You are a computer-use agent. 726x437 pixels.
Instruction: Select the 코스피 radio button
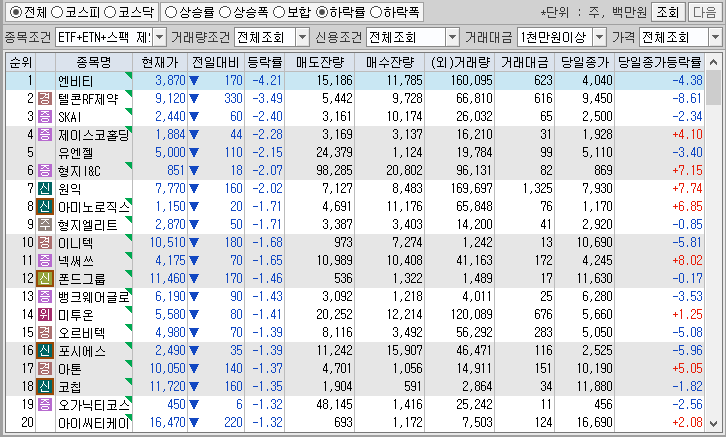click(56, 12)
